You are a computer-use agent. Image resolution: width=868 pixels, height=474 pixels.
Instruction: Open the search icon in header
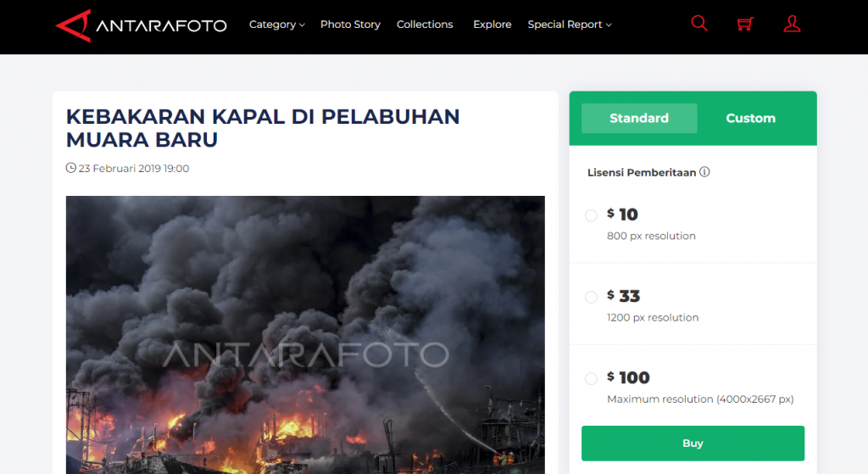tap(699, 23)
